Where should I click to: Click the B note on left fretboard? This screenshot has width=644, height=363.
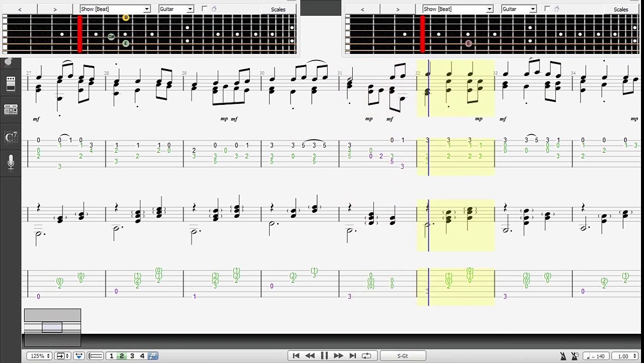point(125,18)
